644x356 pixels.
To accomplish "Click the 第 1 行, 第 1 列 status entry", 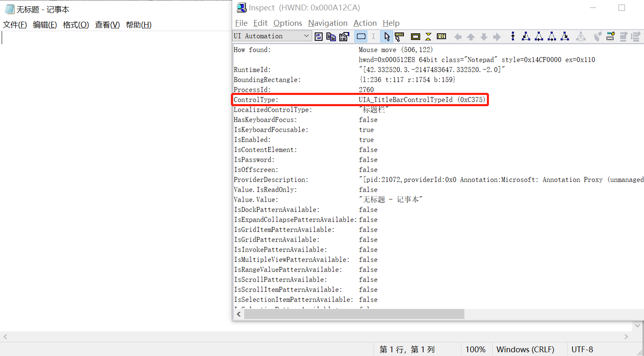I will point(407,349).
